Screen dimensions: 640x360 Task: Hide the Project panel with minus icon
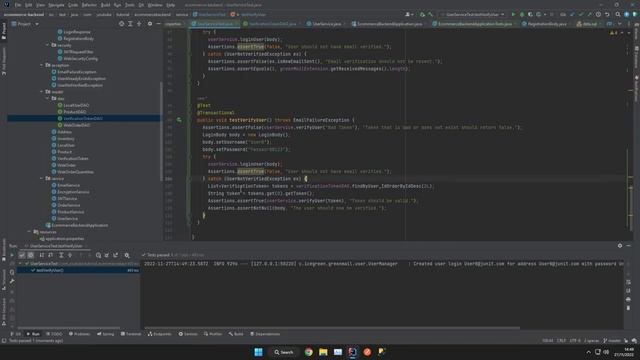click(158, 24)
